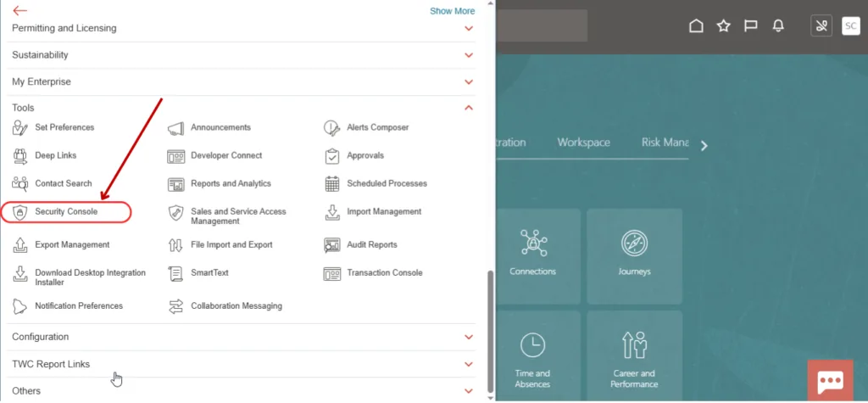Click the Favorites star icon

point(723,26)
